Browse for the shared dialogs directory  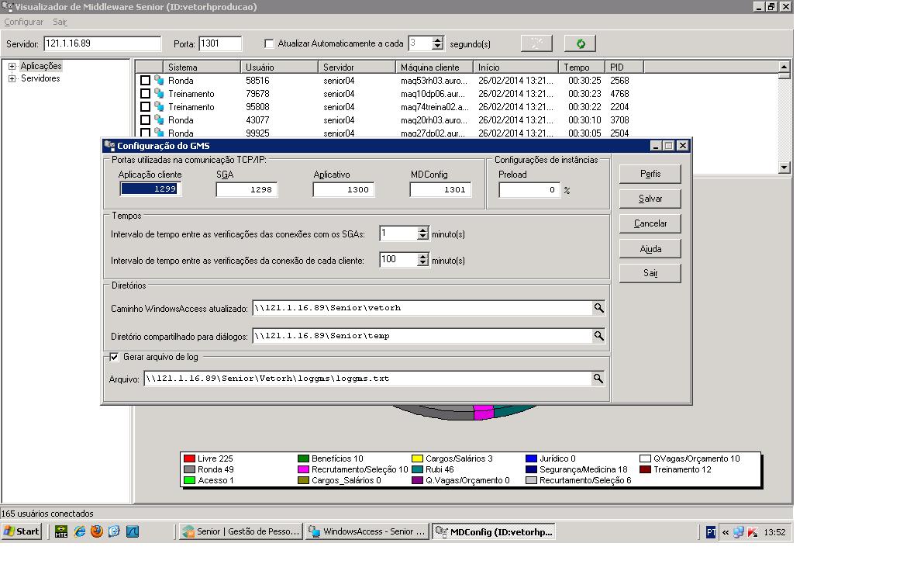598,336
